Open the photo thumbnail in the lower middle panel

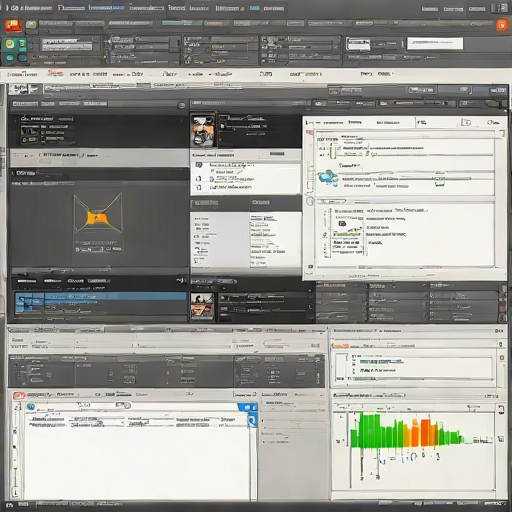[202, 306]
